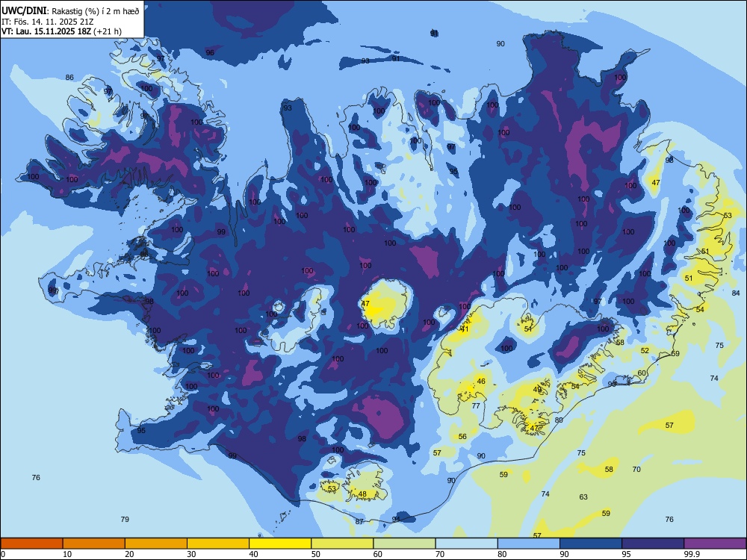747x560 pixels.
Task: Click the dark indigo 95–99.9 legend swatch
Action: 653,544
